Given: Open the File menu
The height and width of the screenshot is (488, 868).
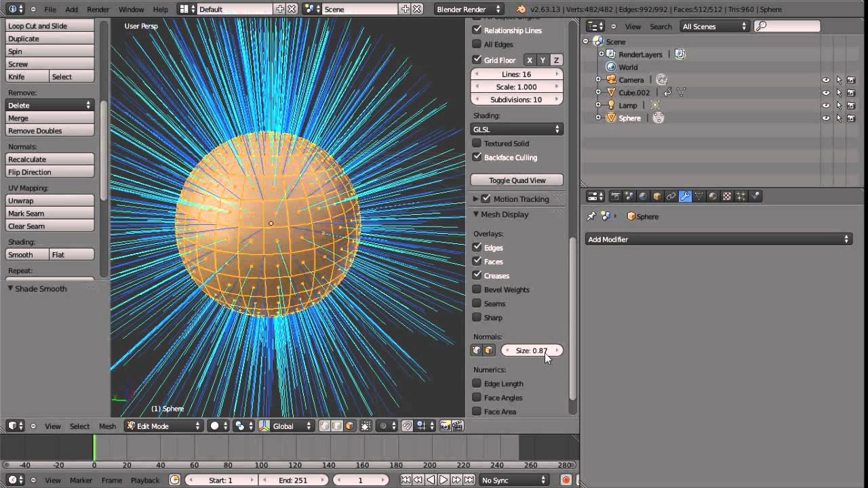Looking at the screenshot, I should point(50,9).
